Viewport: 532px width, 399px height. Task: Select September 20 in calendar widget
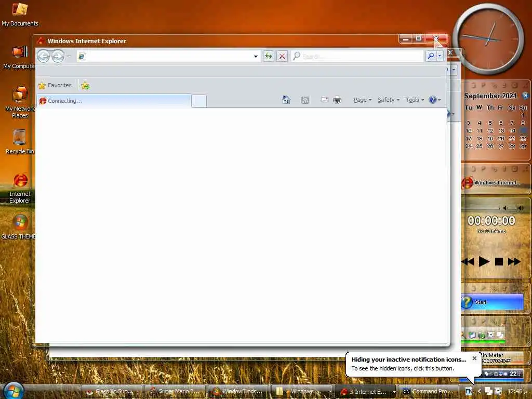(501, 138)
